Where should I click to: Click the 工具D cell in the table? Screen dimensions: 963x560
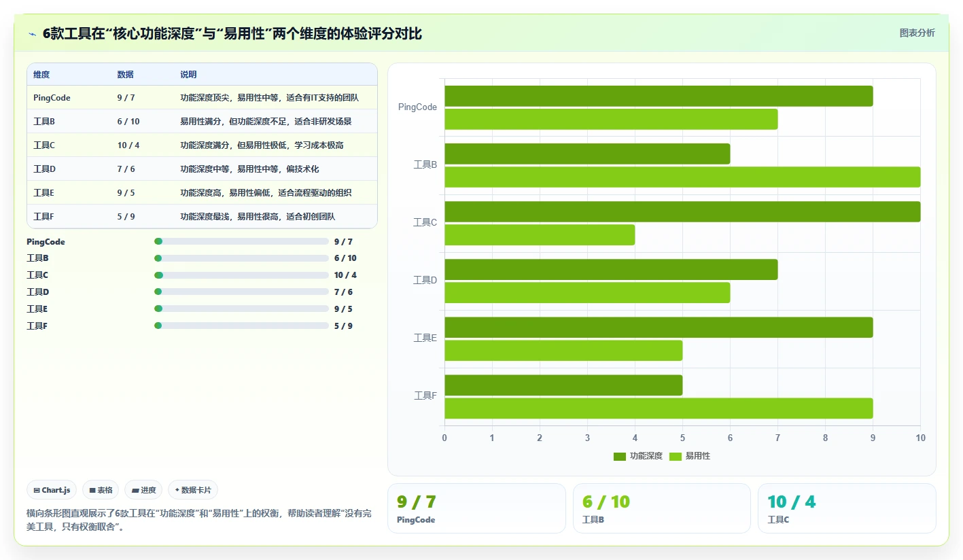[x=44, y=169]
